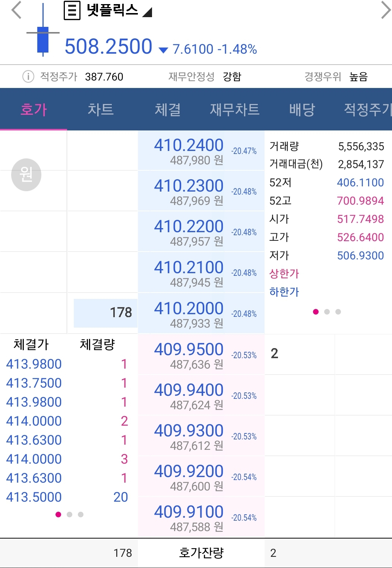Screen dimensions: 392x568
Task: Tap the 시가 value 517.7498
Action: click(360, 219)
